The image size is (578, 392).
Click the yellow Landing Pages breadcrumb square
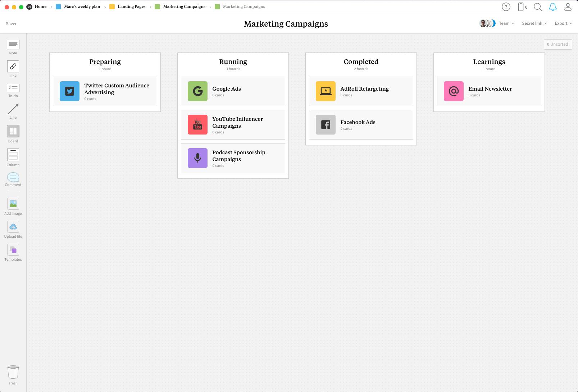pyautogui.click(x=112, y=7)
